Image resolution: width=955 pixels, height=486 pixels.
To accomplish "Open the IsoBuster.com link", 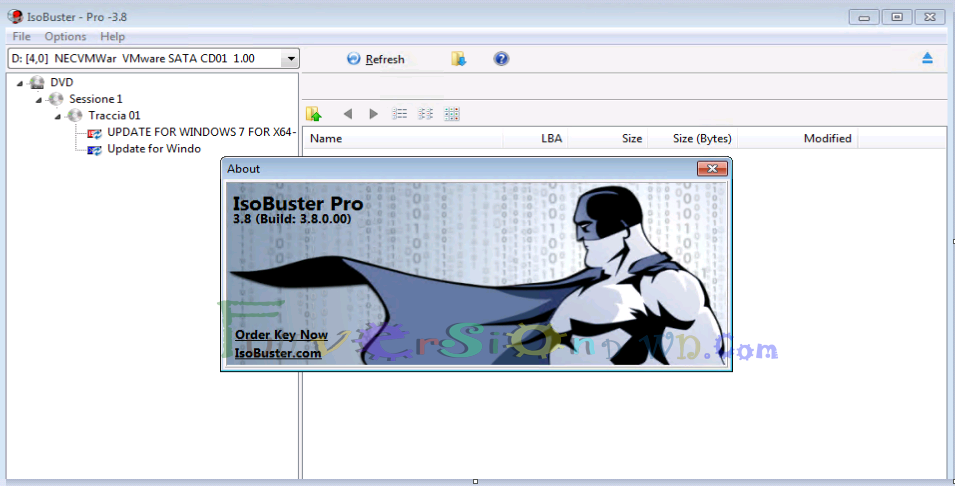I will [278, 353].
